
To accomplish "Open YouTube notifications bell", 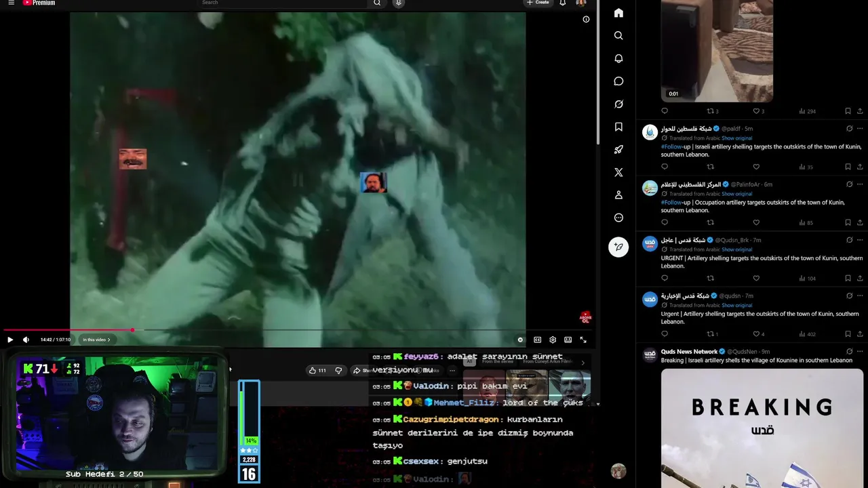I will (x=562, y=3).
